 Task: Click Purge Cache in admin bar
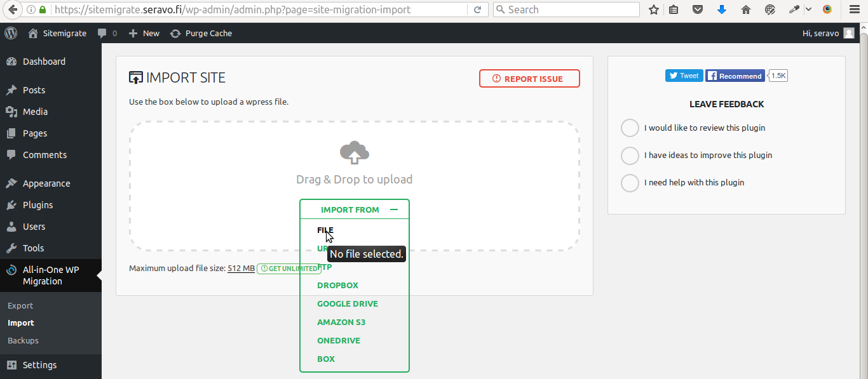(x=201, y=33)
